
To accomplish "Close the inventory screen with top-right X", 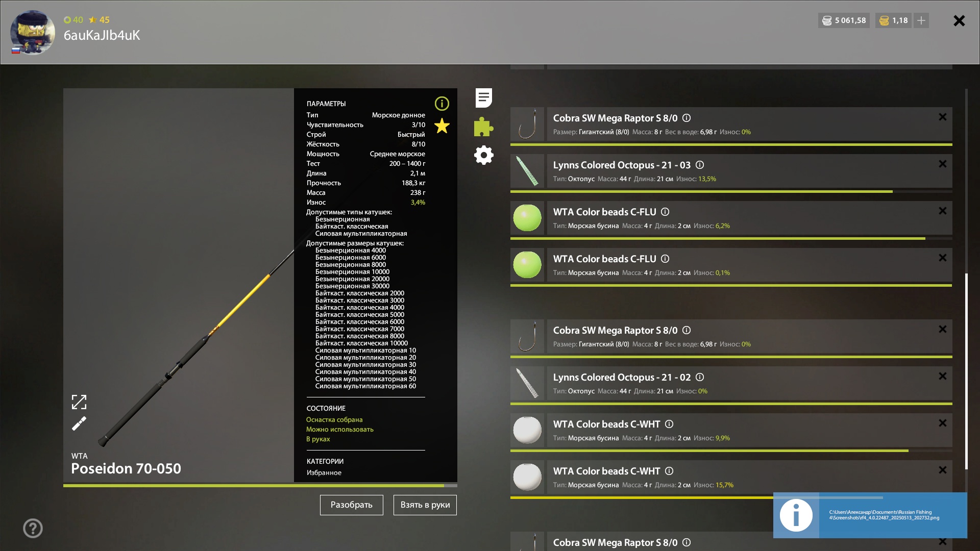I will point(959,20).
